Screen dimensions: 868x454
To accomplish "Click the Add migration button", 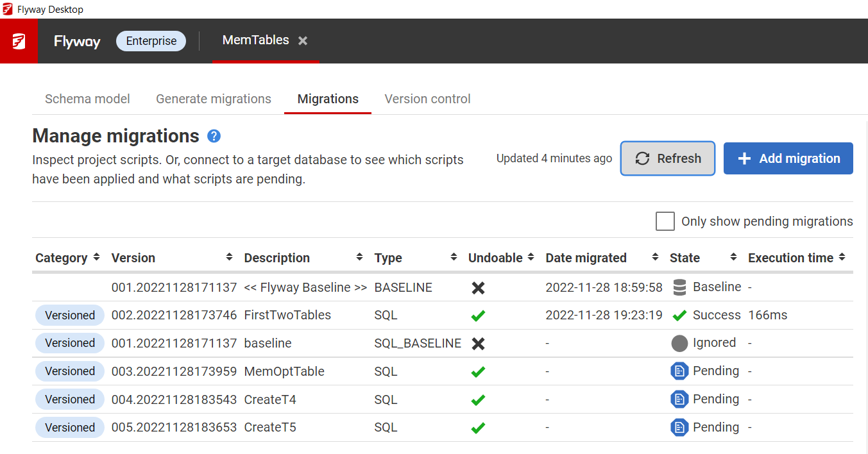I will coord(788,158).
